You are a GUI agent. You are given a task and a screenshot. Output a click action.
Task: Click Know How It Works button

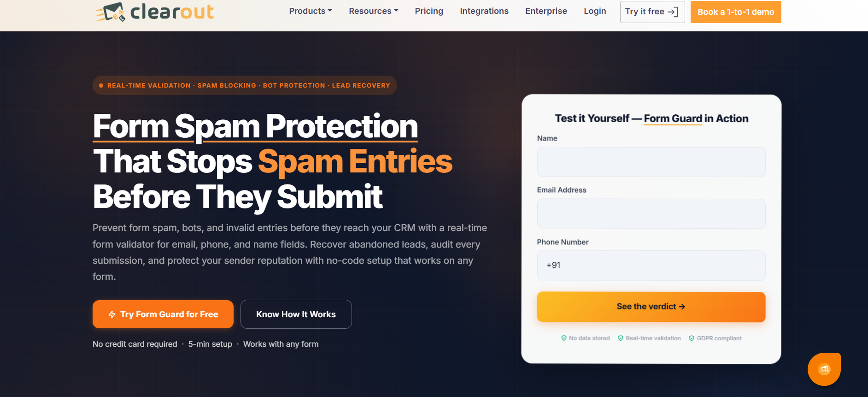tap(296, 314)
